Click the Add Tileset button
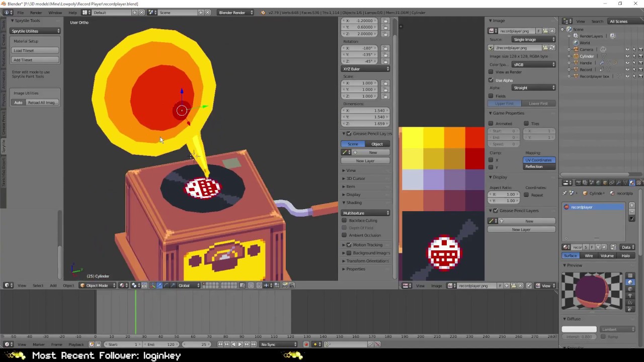The image size is (644, 362). pos(35,60)
